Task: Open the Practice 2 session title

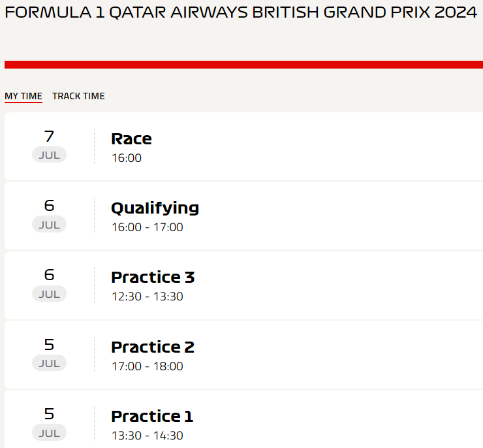Action: coord(153,347)
